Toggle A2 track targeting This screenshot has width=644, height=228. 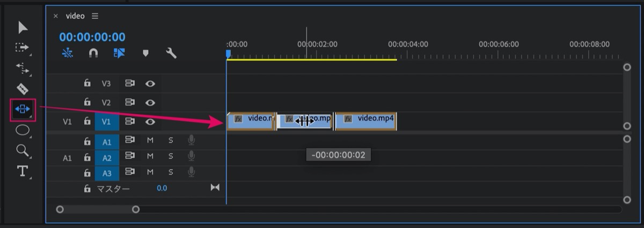pos(106,158)
